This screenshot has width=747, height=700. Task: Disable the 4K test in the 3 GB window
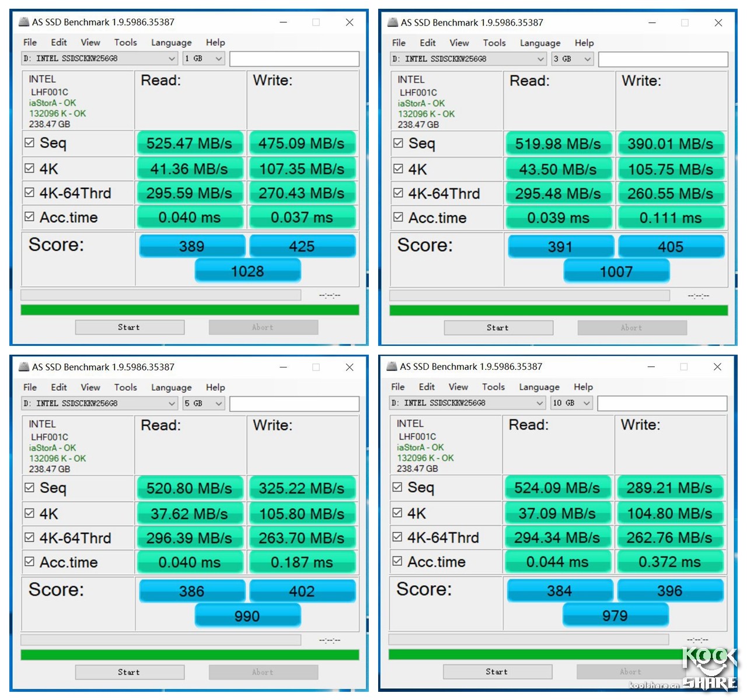point(399,169)
